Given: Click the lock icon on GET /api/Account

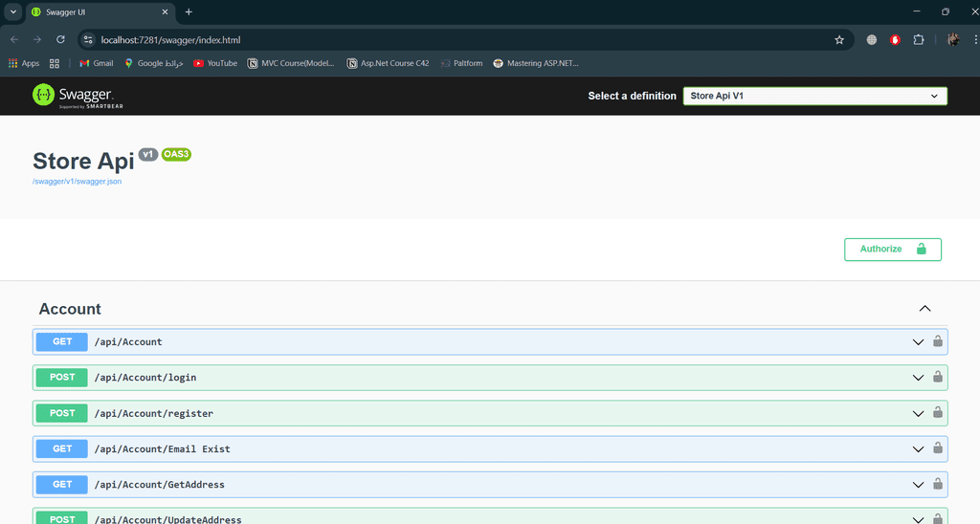Looking at the screenshot, I should (938, 341).
